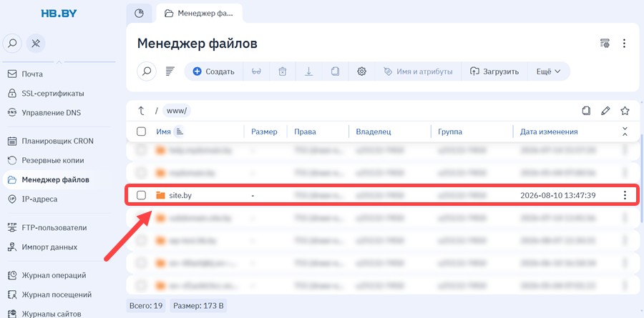Sort by the Права column
This screenshot has width=644, height=318.
pos(305,131)
